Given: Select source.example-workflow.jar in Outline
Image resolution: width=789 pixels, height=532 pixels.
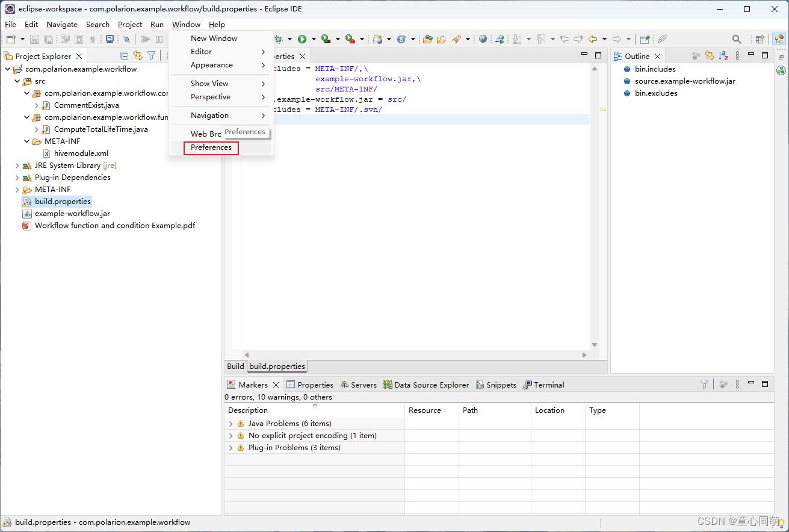Looking at the screenshot, I should pos(679,81).
